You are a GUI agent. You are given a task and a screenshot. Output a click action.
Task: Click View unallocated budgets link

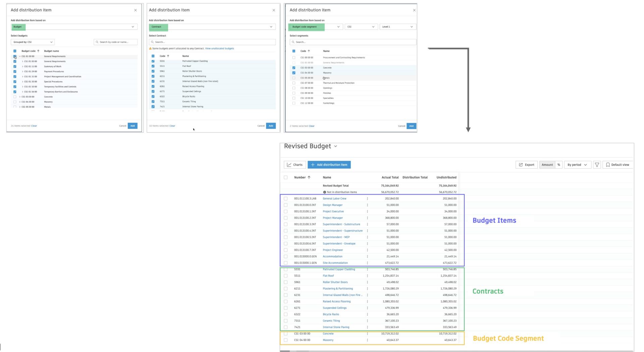[220, 49]
